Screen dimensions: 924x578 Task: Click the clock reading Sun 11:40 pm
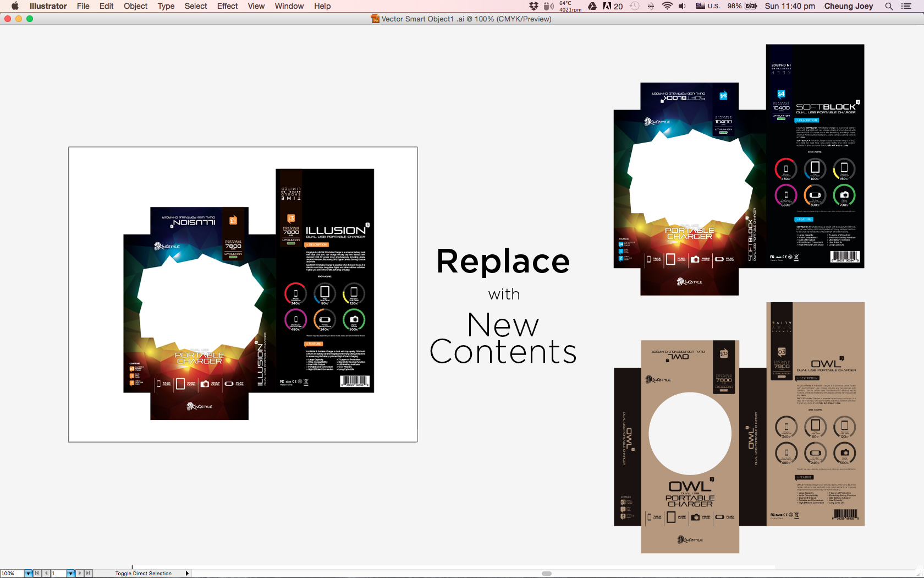790,6
